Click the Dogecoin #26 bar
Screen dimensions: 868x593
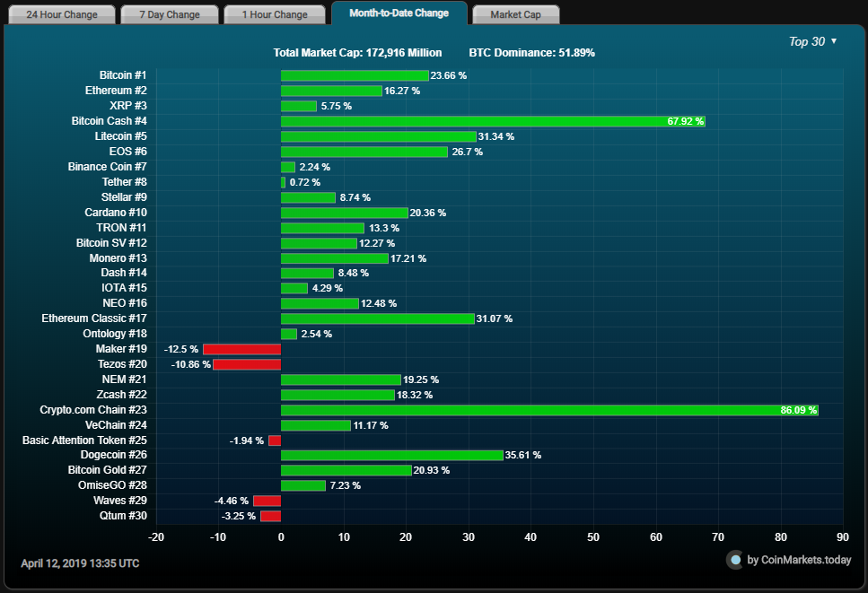tap(392, 455)
